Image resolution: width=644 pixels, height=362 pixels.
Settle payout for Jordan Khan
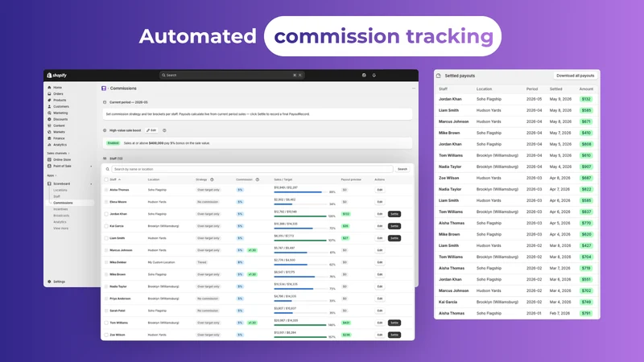pos(394,214)
